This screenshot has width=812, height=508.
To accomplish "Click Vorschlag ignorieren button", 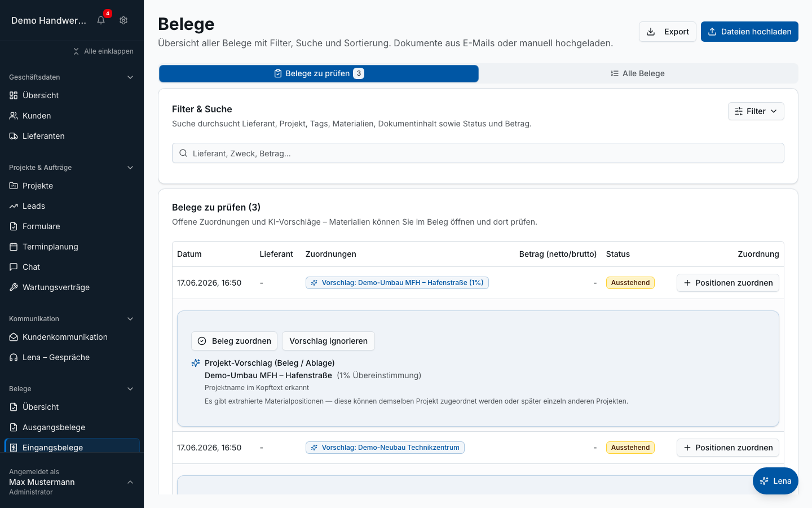I will [328, 341].
